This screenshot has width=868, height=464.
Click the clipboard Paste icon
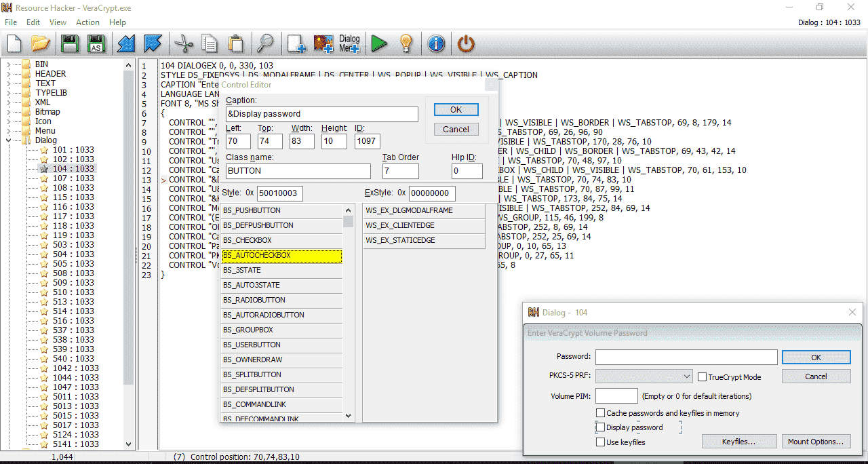click(235, 43)
